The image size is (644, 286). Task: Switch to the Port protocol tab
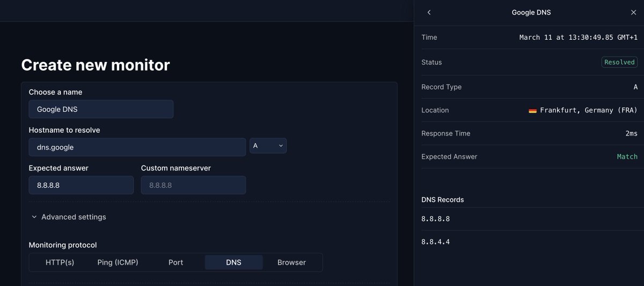point(175,262)
